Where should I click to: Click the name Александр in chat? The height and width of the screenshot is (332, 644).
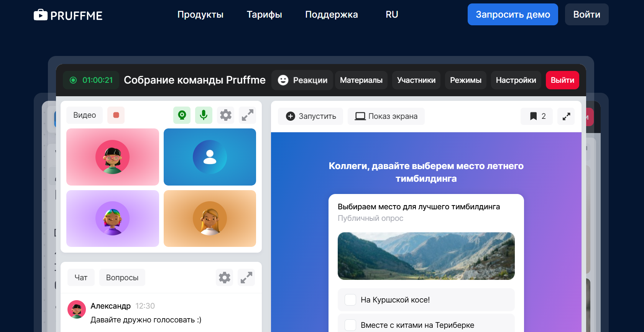click(110, 306)
